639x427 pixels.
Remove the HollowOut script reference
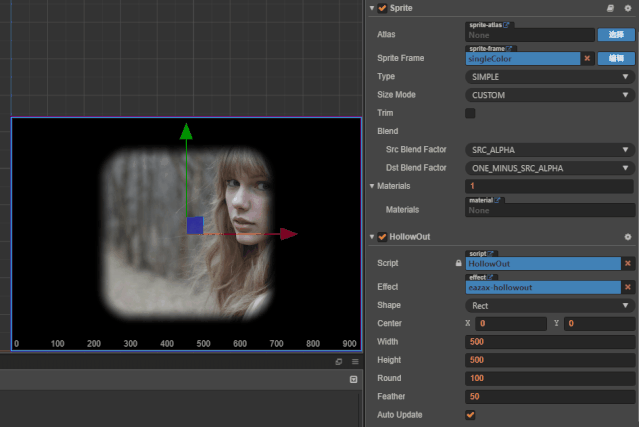(x=627, y=263)
